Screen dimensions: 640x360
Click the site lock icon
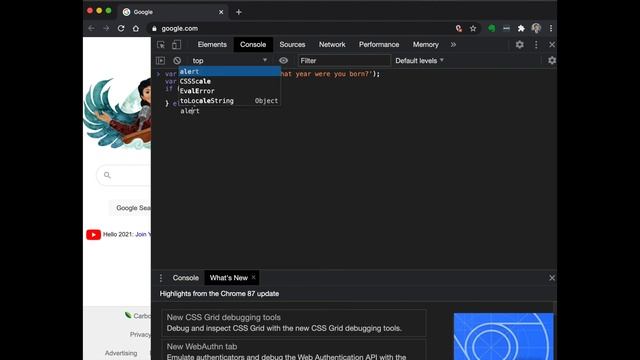pyautogui.click(x=154, y=29)
